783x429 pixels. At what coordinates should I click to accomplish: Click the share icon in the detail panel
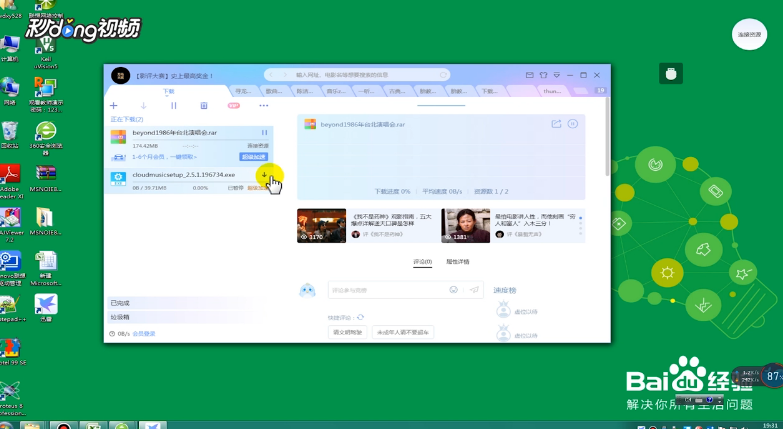pos(556,124)
